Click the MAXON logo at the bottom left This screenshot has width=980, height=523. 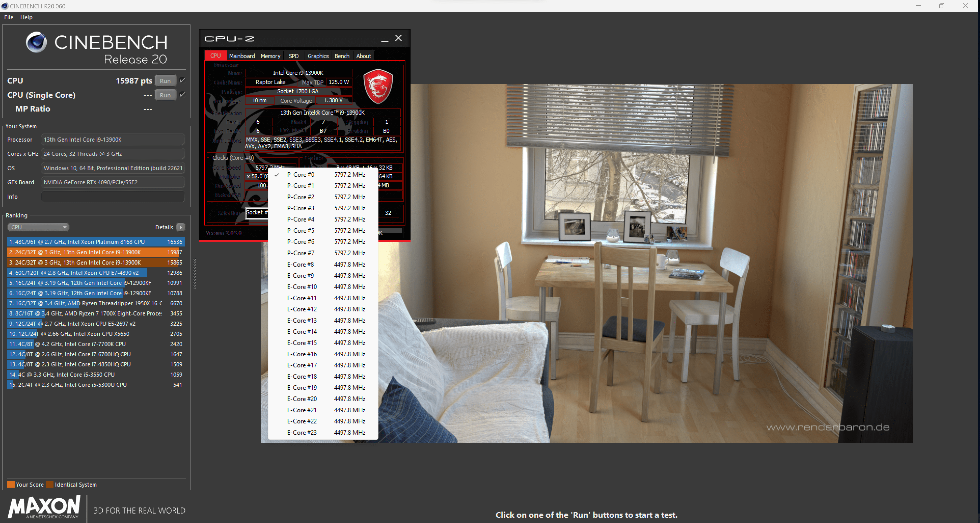pos(44,507)
